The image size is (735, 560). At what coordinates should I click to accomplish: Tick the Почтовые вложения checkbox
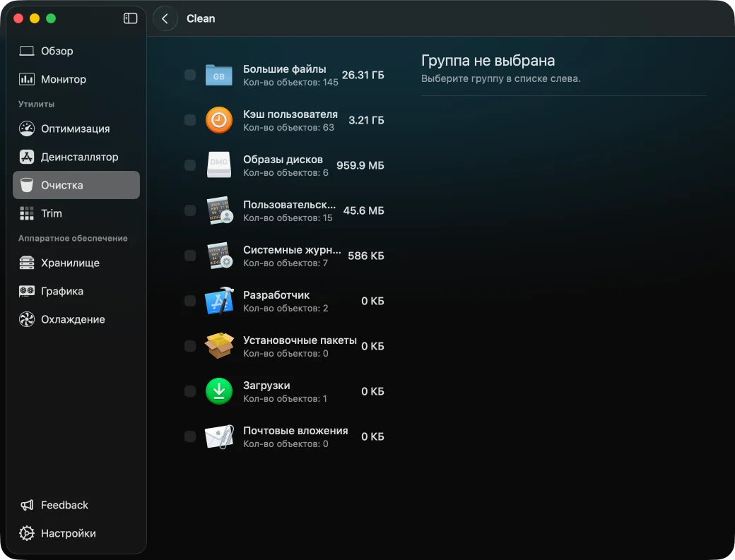tap(190, 436)
